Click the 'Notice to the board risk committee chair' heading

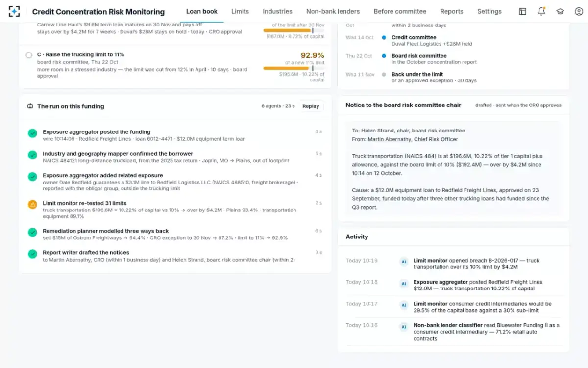coord(403,105)
